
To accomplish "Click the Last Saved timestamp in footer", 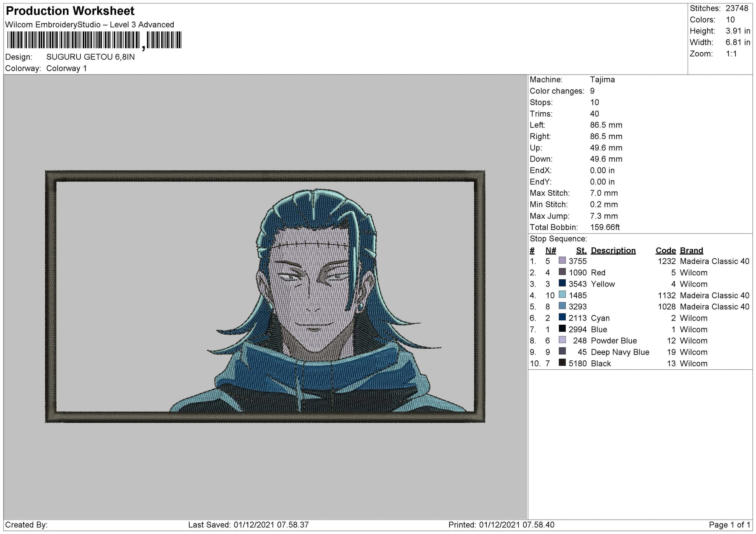I will click(x=248, y=525).
